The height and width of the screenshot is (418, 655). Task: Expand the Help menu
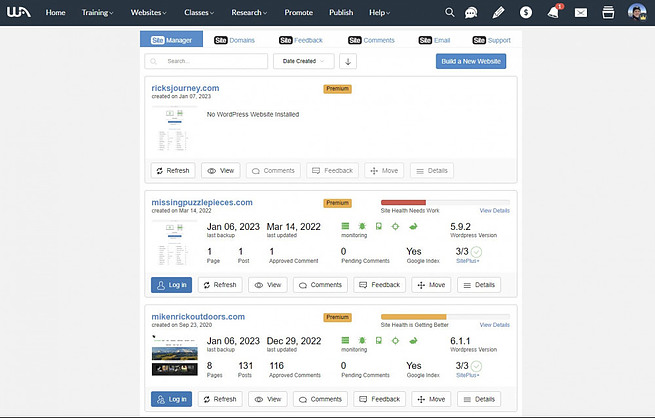(379, 13)
